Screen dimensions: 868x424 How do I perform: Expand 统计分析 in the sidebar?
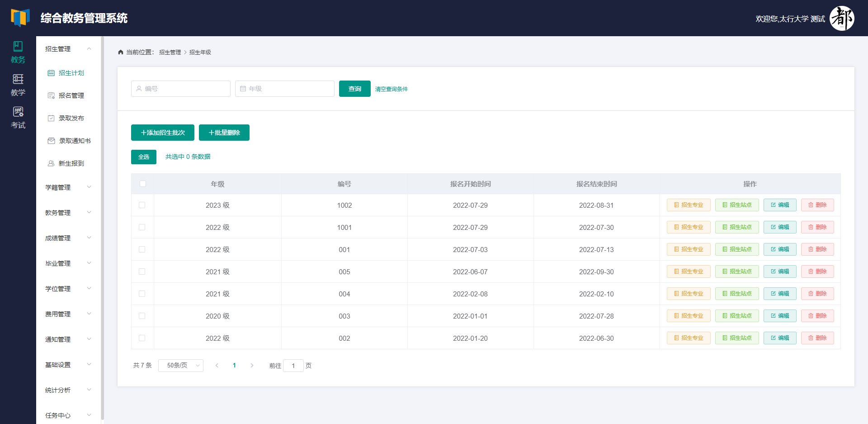coord(68,390)
